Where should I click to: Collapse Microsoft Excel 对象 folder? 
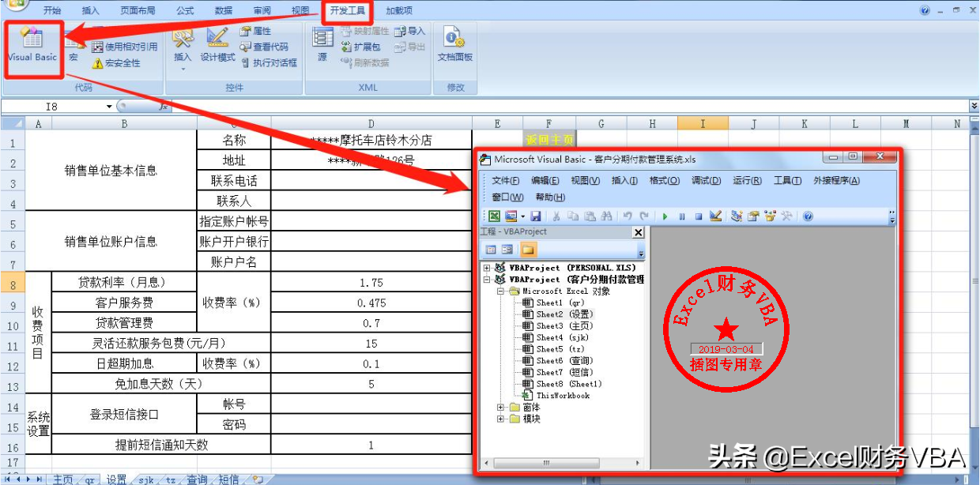point(500,291)
